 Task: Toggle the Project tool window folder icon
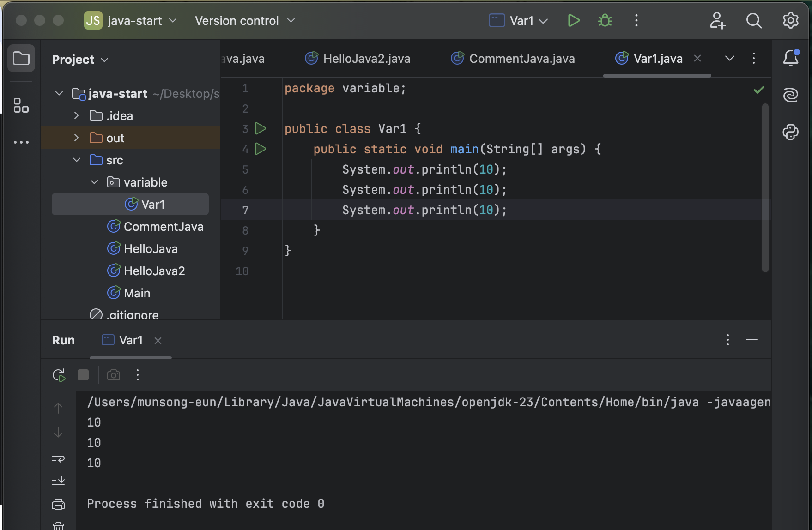pos(21,59)
